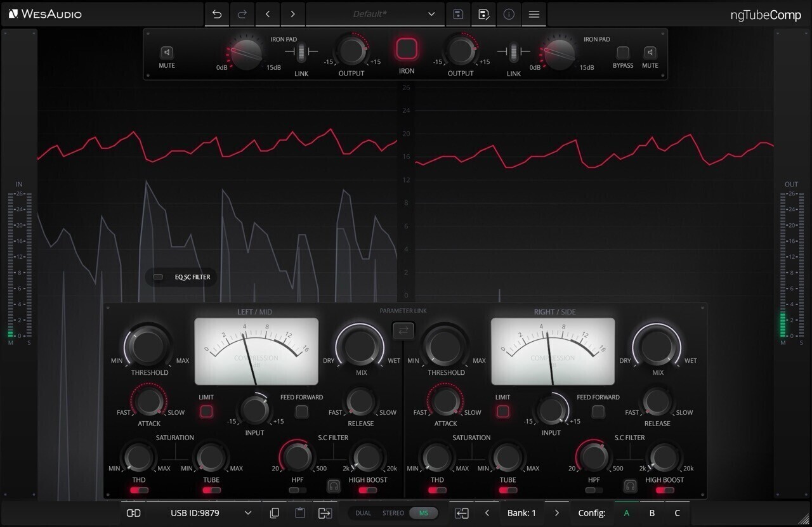Click the BYPASS button
Screen dimensions: 812x527
point(623,53)
